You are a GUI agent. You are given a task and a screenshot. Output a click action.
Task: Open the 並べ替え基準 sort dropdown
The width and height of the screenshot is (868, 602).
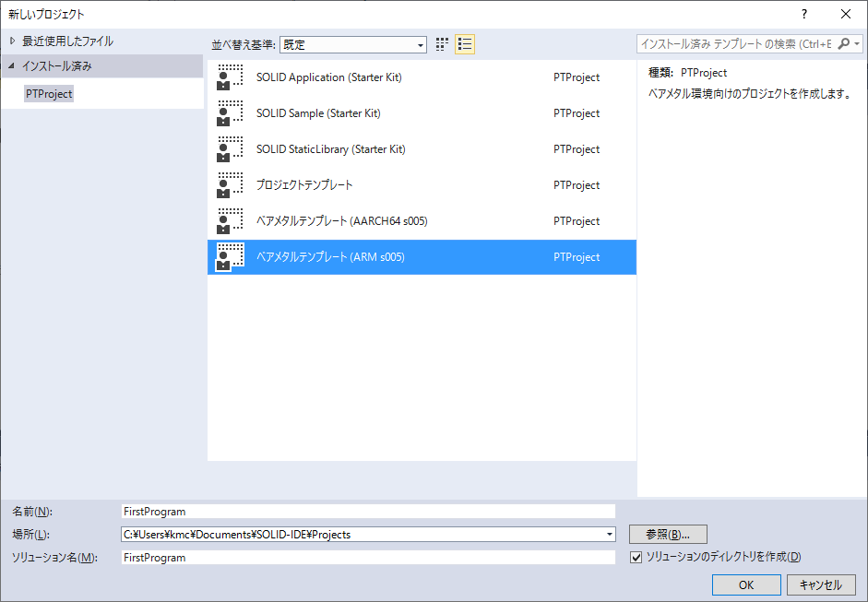pyautogui.click(x=421, y=44)
